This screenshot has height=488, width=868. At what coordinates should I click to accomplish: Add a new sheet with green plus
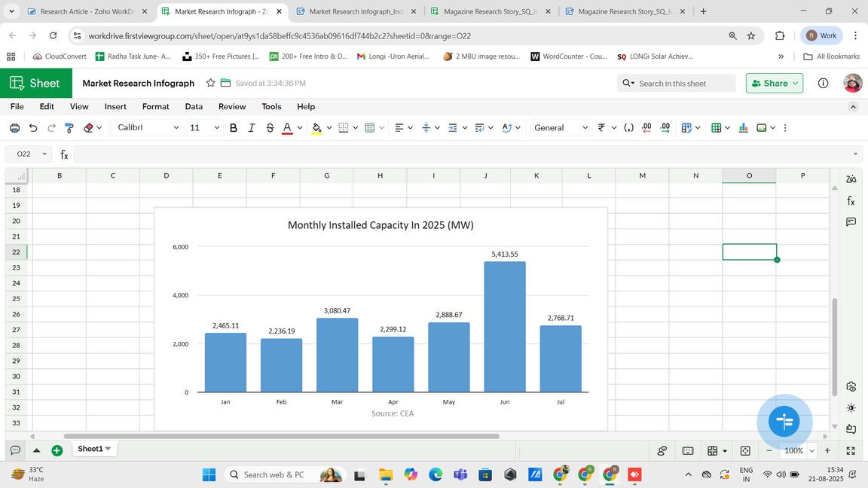pos(57,450)
